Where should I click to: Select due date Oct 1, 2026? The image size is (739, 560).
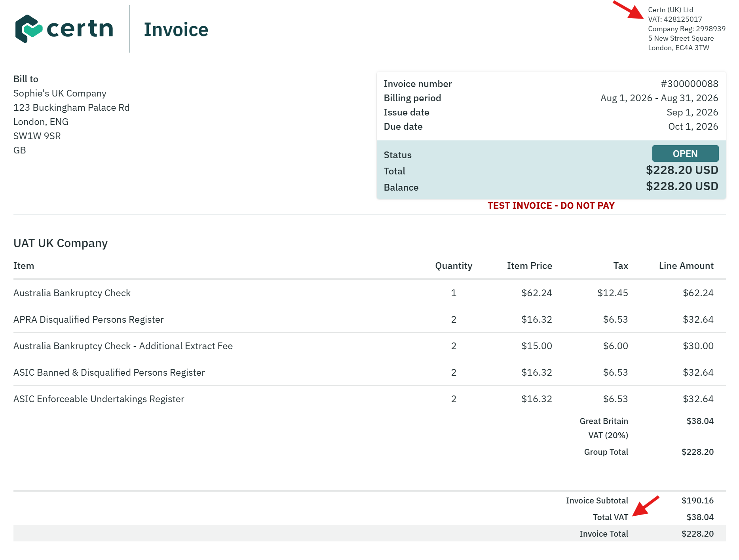coord(693,127)
